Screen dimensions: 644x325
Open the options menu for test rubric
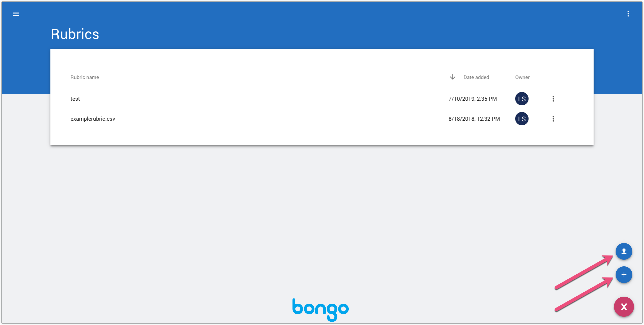click(553, 99)
